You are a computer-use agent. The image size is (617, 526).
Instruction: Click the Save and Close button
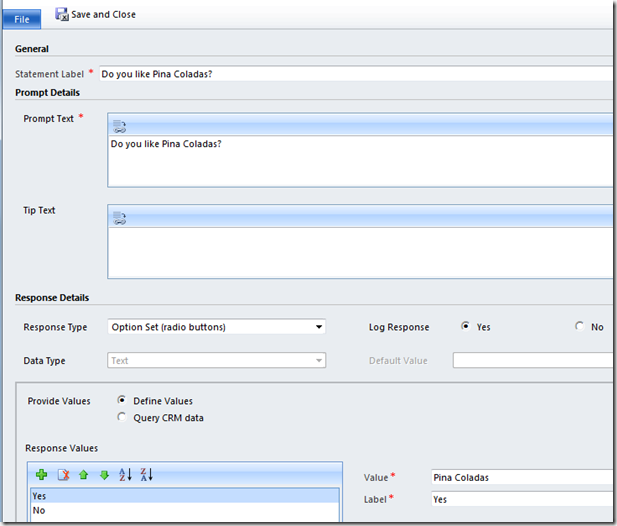pos(96,15)
